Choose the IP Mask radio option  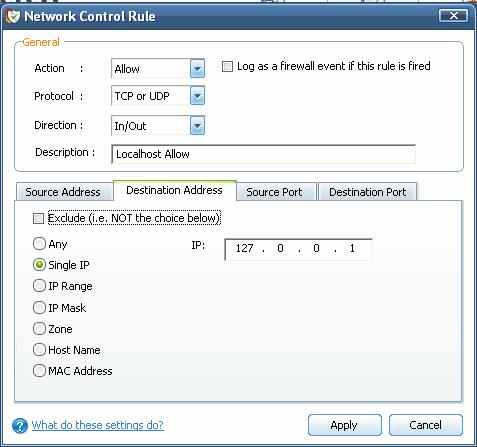(x=39, y=307)
